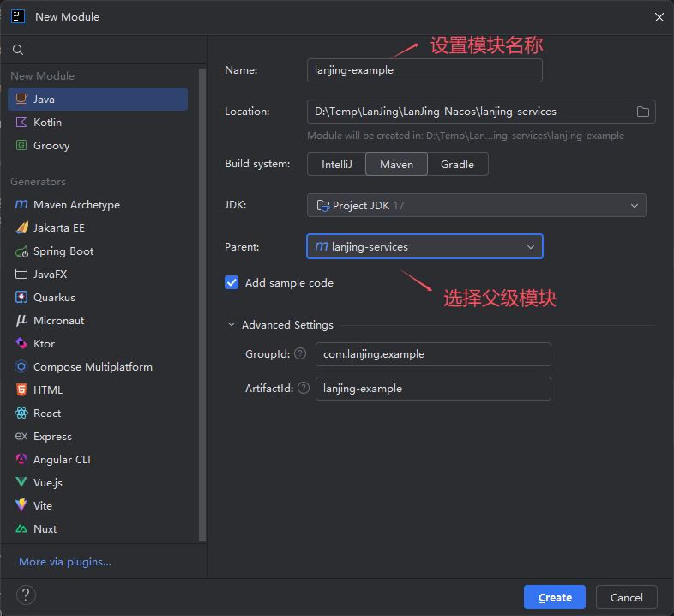
Task: Click the IntelliJ IDEA logo in title bar
Action: pos(18,17)
